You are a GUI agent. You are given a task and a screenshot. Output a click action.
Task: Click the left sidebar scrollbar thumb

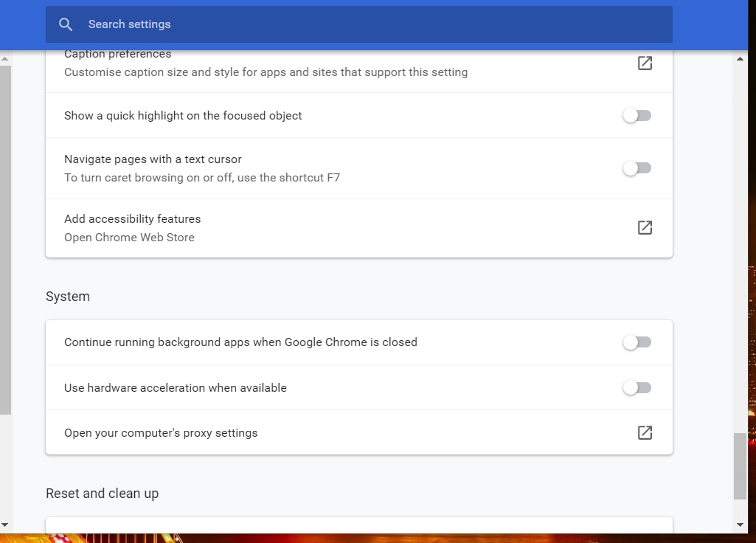(5, 236)
